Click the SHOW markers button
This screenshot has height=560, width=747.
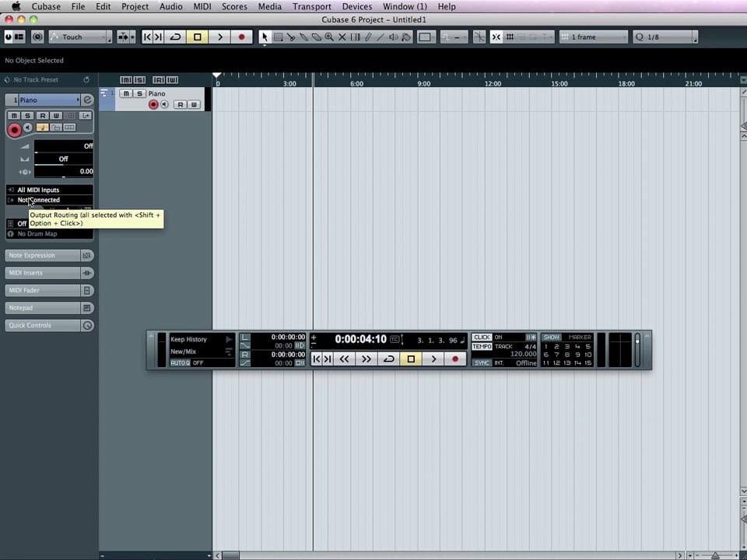coord(551,337)
